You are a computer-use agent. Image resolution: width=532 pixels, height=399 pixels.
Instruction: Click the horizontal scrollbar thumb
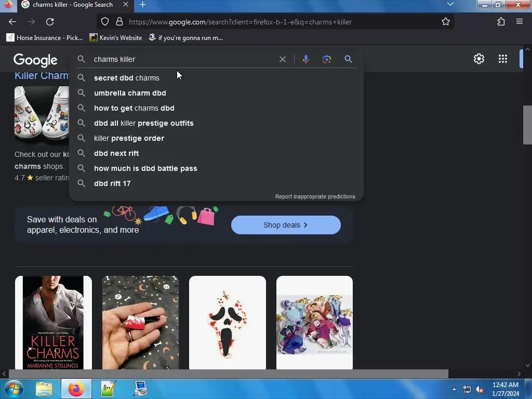(x=229, y=374)
